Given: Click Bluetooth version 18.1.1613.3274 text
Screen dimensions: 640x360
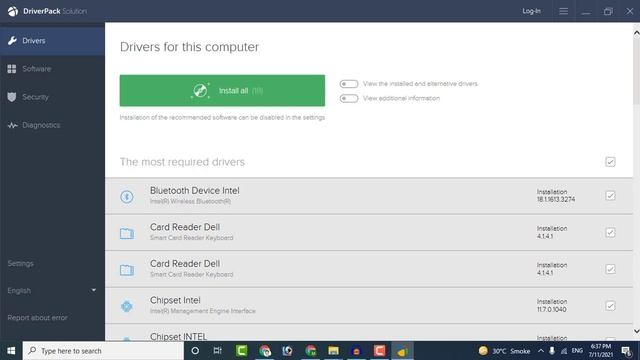Looking at the screenshot, I should 556,199.
